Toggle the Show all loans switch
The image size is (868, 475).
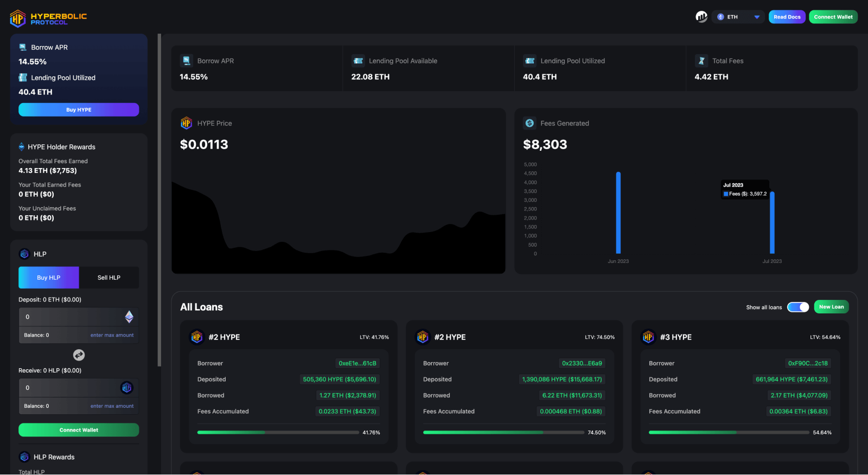coord(797,307)
